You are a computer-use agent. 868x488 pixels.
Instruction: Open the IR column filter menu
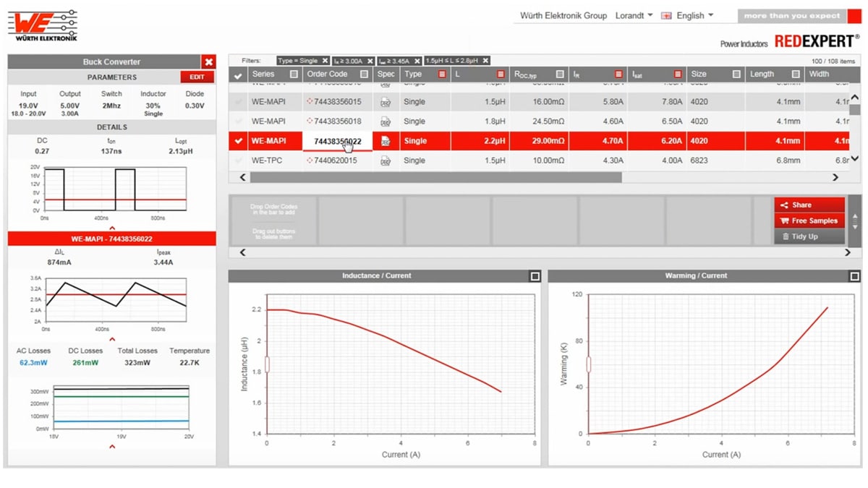pyautogui.click(x=618, y=74)
